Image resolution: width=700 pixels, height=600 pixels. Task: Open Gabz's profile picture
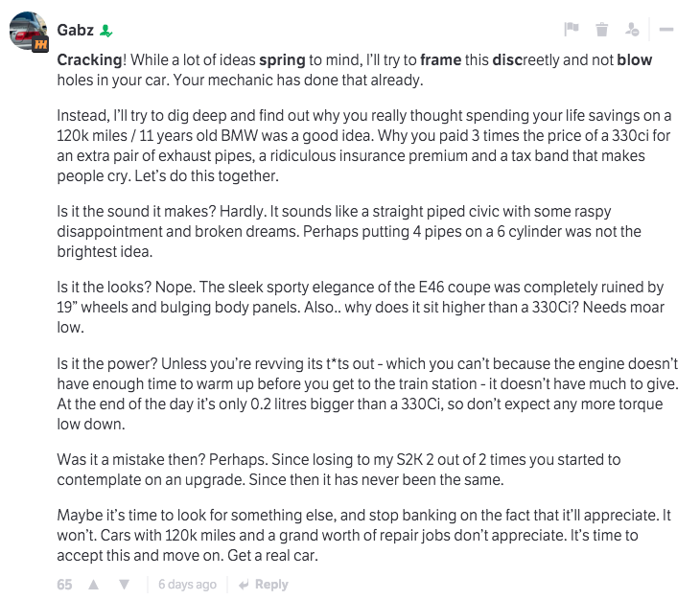[28, 34]
